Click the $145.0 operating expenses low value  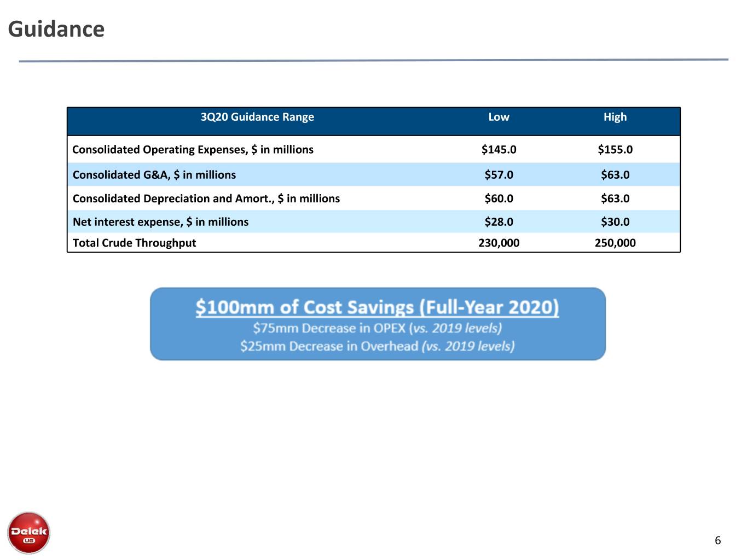click(x=499, y=150)
